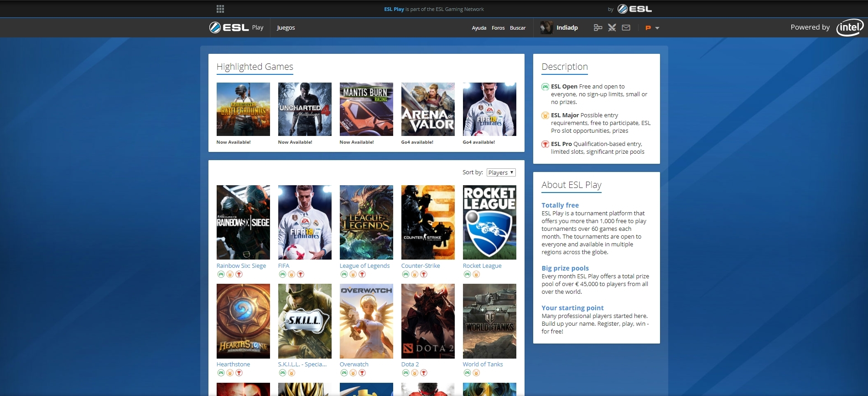Click the Rainbow Six: Siege link

[x=241, y=266]
